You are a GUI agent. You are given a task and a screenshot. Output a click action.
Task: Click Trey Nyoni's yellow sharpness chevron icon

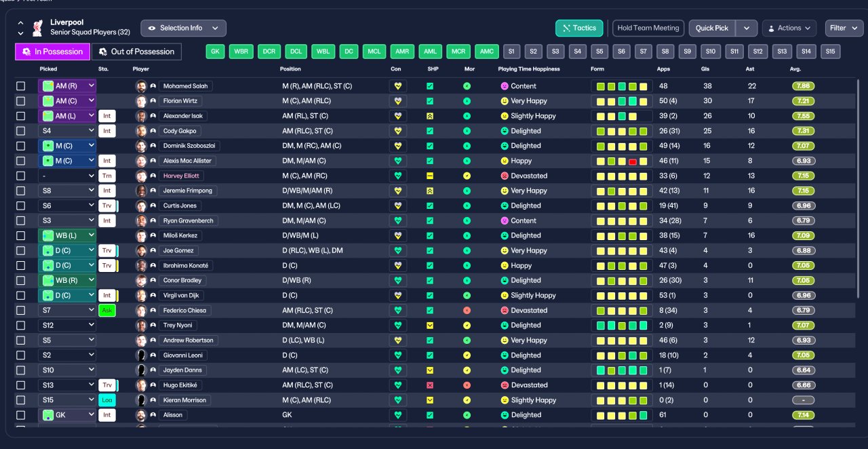coord(430,326)
